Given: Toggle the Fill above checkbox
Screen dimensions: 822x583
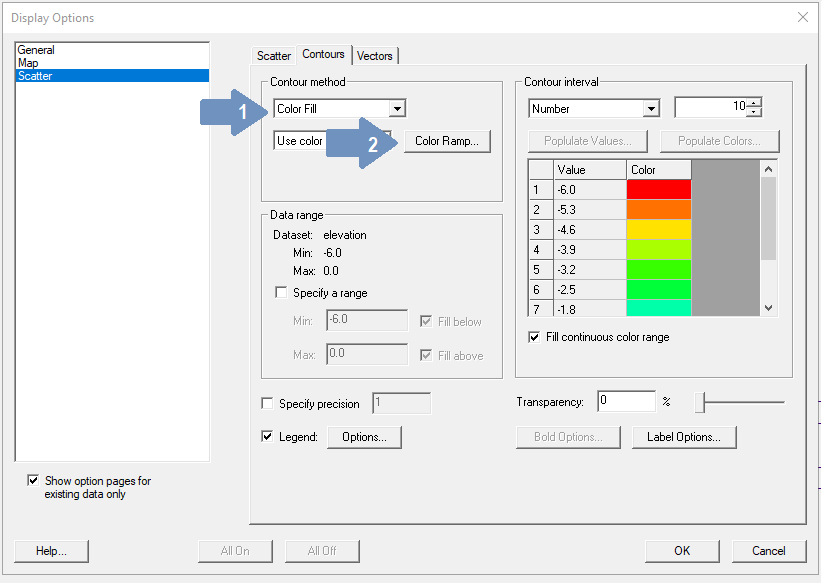Looking at the screenshot, I should (426, 355).
